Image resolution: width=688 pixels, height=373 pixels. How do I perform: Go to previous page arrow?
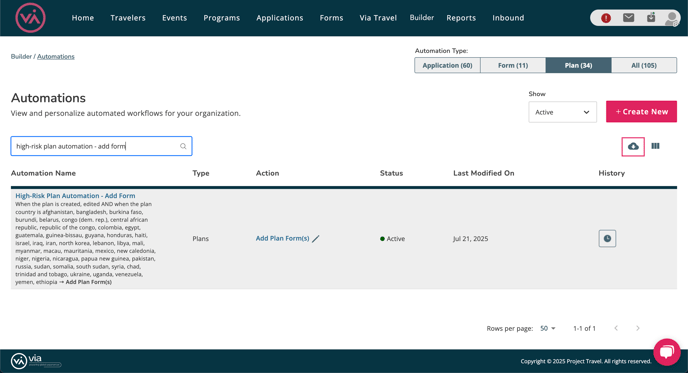coord(616,328)
